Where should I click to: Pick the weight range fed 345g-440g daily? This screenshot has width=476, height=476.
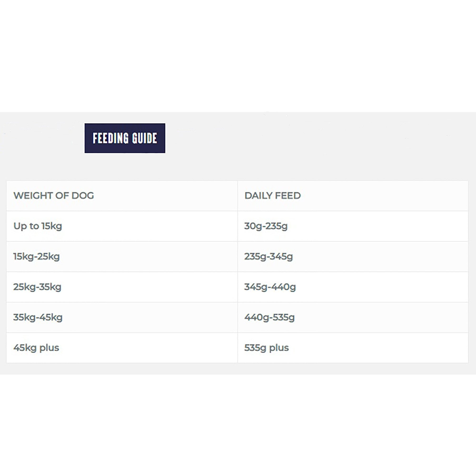[37, 287]
